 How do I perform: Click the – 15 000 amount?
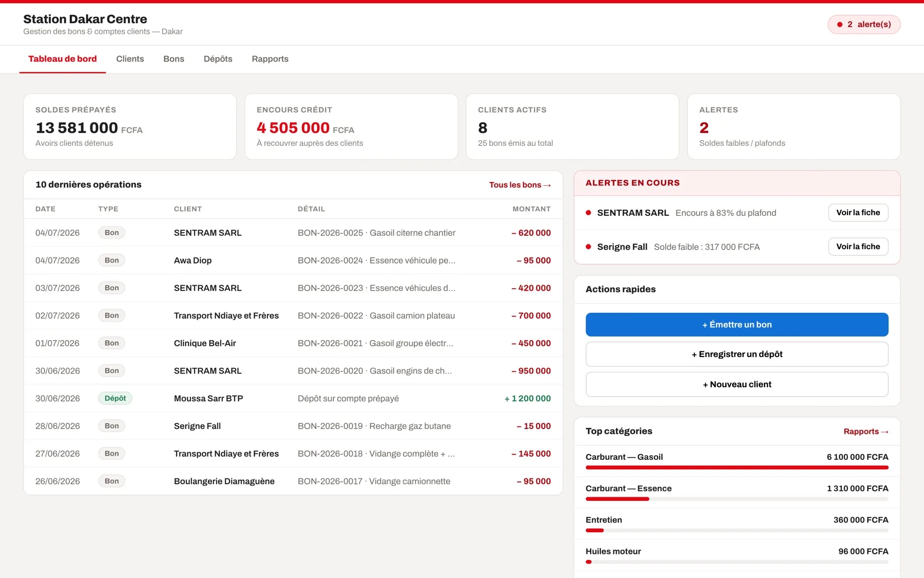[533, 426]
